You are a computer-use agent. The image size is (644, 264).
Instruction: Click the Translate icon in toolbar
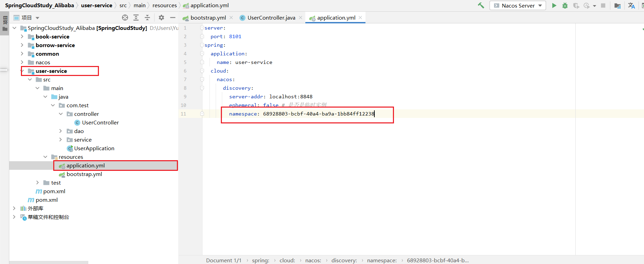click(631, 5)
